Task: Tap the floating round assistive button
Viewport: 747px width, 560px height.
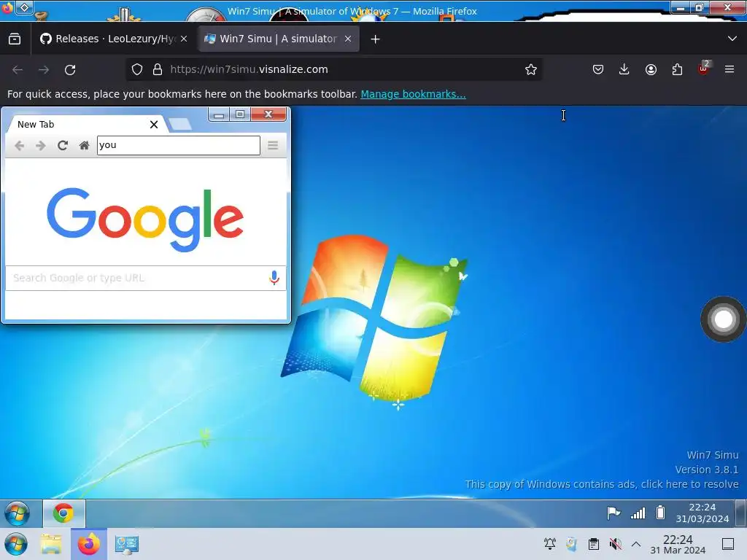Action: coord(723,319)
